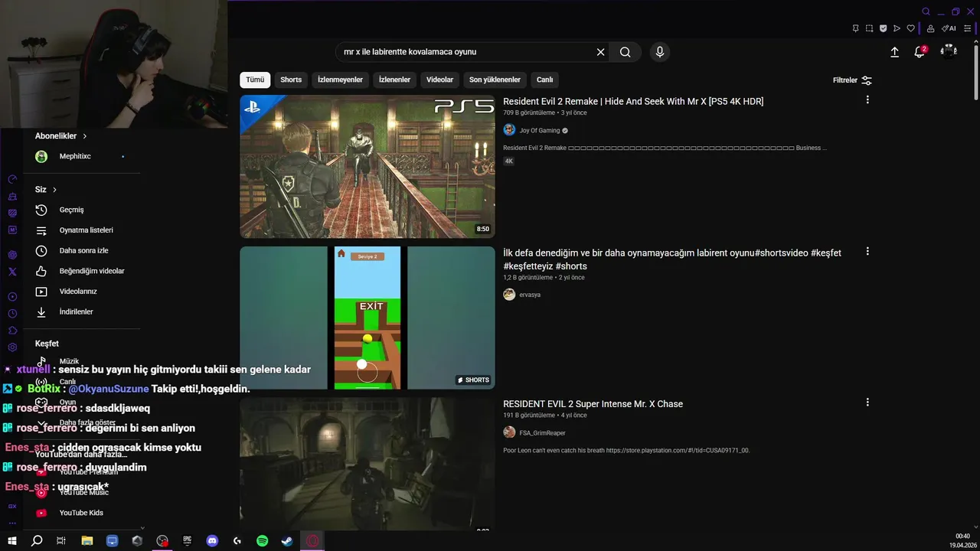The height and width of the screenshot is (551, 980).
Task: Open the Super Intense Mr. X Chase thumbnail
Action: click(367, 464)
